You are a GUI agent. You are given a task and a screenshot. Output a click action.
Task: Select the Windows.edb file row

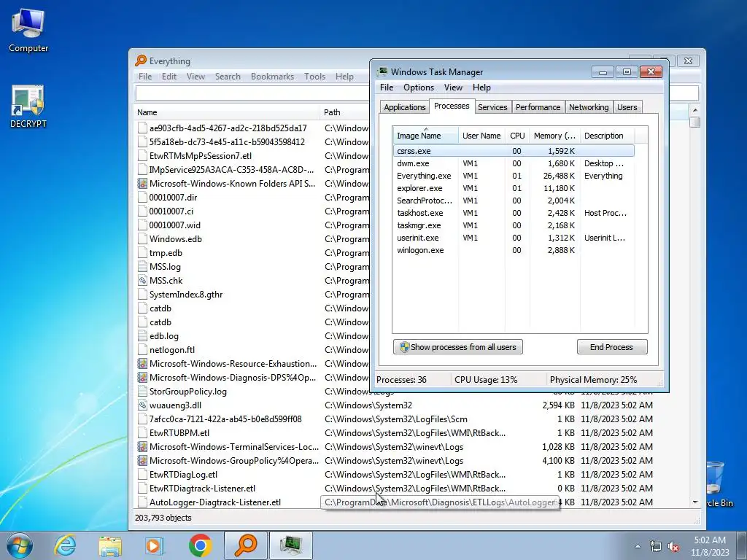[x=252, y=239]
